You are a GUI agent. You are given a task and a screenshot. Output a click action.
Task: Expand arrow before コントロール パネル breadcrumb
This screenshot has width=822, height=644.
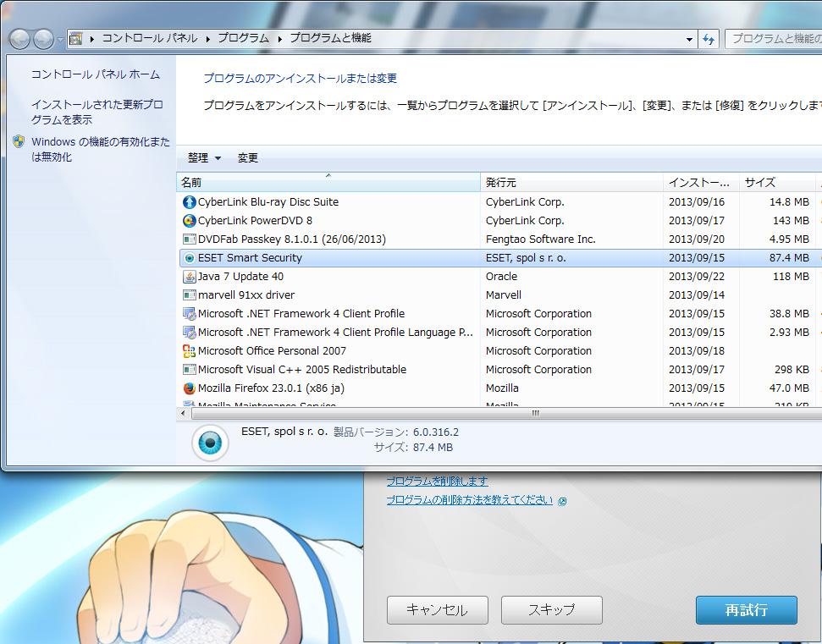(91, 39)
